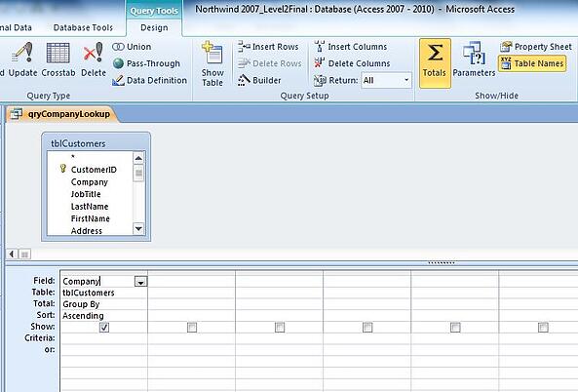Click the tblCustomers table title bar
The image size is (578, 392).
96,143
